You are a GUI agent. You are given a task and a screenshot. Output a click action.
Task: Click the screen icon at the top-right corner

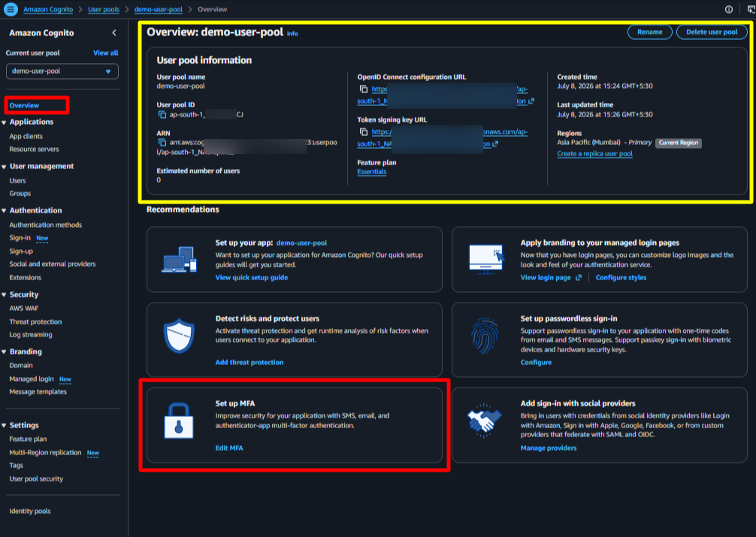(751, 9)
